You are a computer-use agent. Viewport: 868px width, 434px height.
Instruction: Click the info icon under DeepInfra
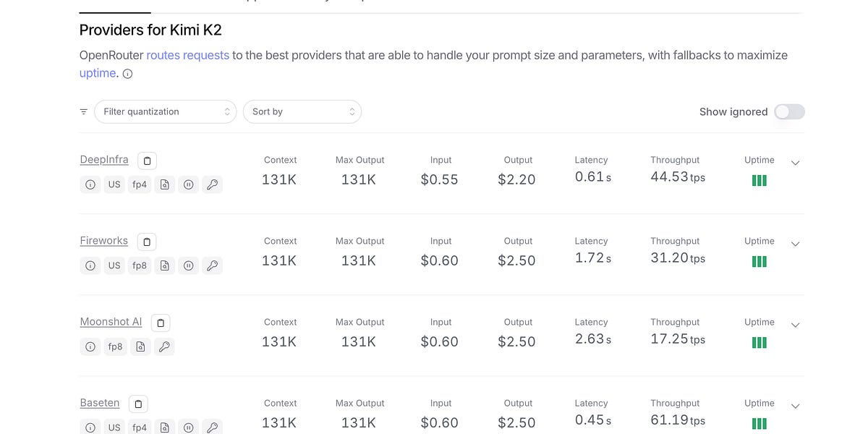[90, 184]
